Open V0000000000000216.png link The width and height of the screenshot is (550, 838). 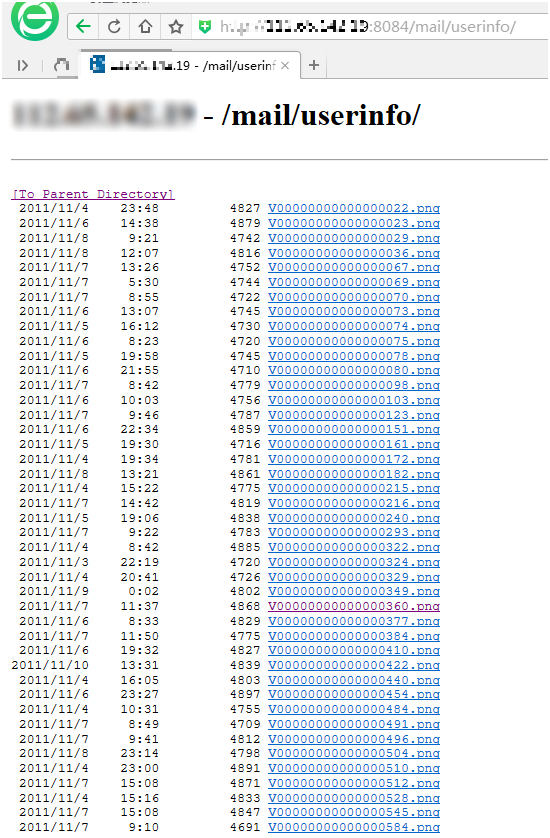click(354, 503)
